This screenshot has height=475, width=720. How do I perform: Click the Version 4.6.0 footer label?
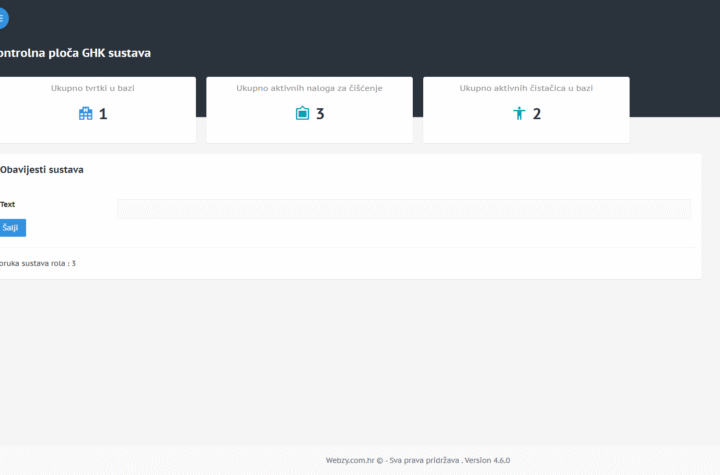[x=487, y=460]
